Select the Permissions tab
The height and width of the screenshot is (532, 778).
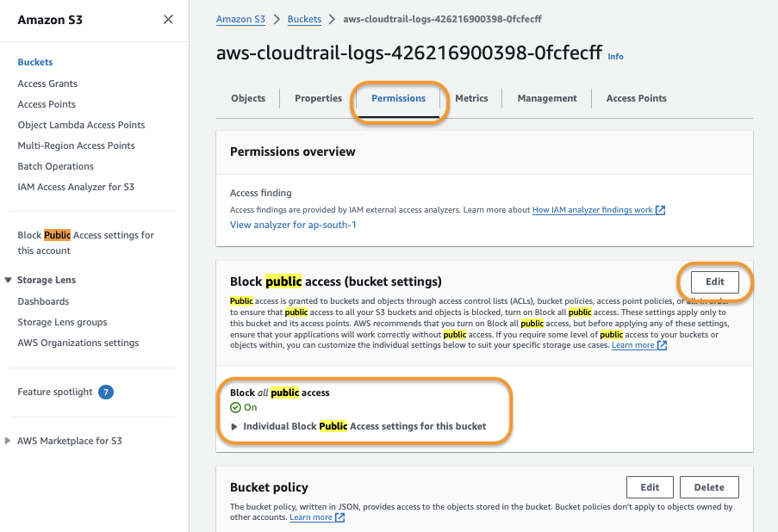point(398,98)
